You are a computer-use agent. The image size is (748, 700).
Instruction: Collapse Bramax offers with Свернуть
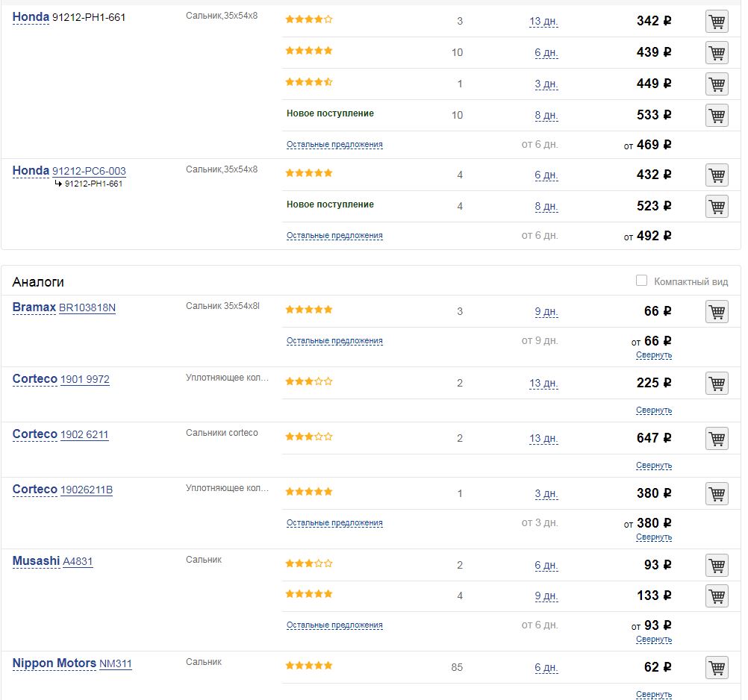654,355
